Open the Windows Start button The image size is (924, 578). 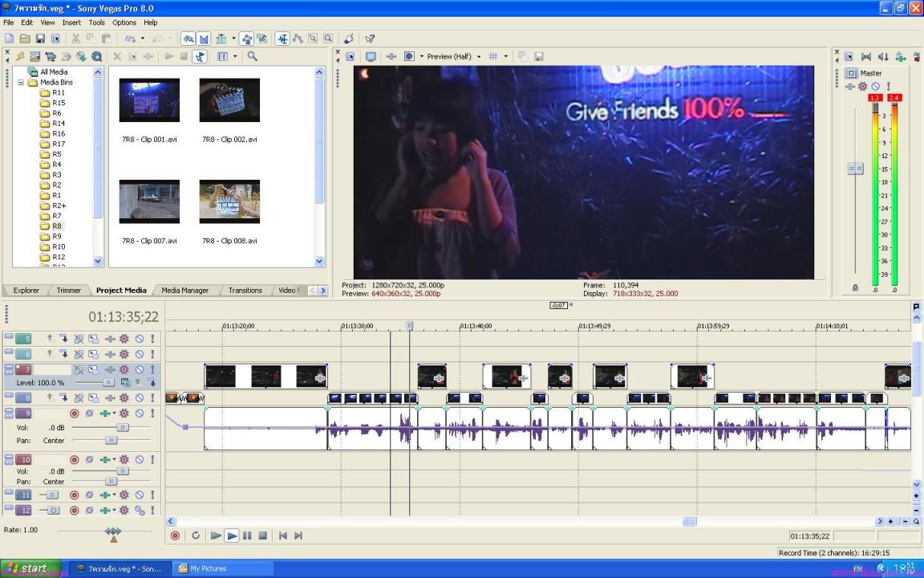(x=30, y=568)
